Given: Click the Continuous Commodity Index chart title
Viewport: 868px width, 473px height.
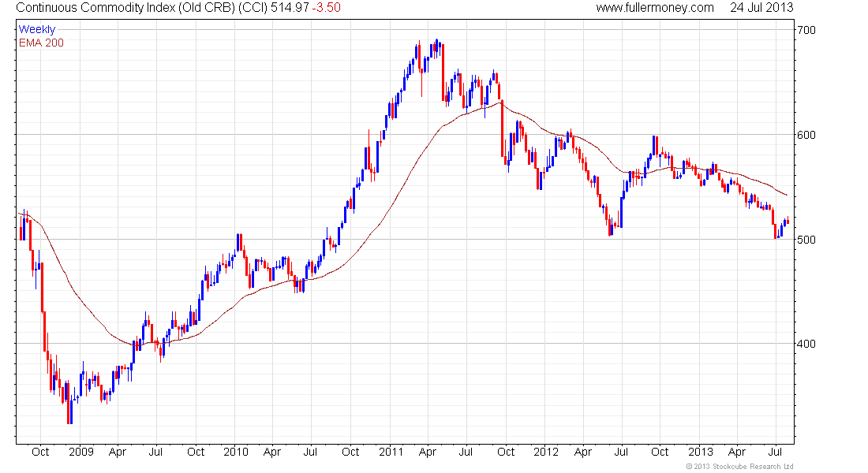Looking at the screenshot, I should [x=142, y=8].
